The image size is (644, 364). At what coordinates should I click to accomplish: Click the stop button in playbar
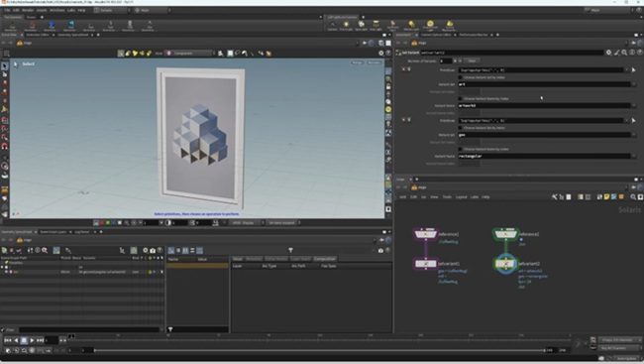pyautogui.click(x=24, y=340)
